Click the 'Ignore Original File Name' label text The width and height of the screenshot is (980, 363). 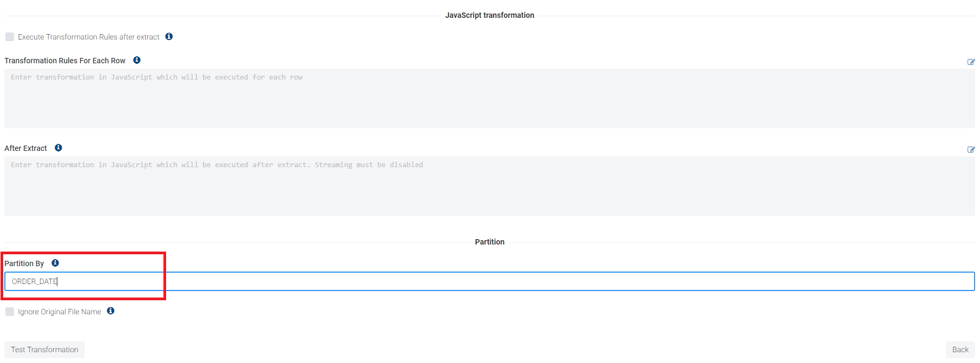[x=60, y=312]
